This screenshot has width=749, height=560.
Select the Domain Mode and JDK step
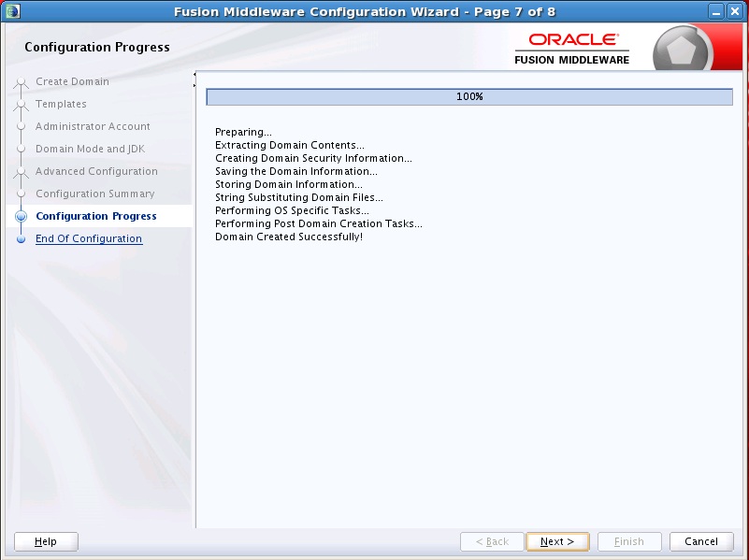91,149
